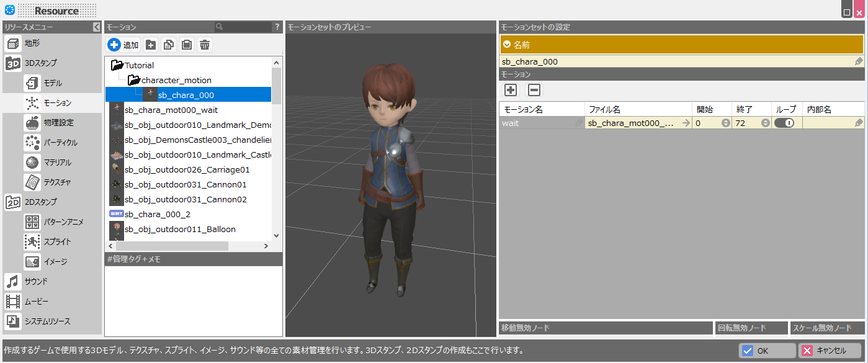Screen dimensions: 868x363
Task: Click the copy icon in motion toolbar
Action: 168,45
